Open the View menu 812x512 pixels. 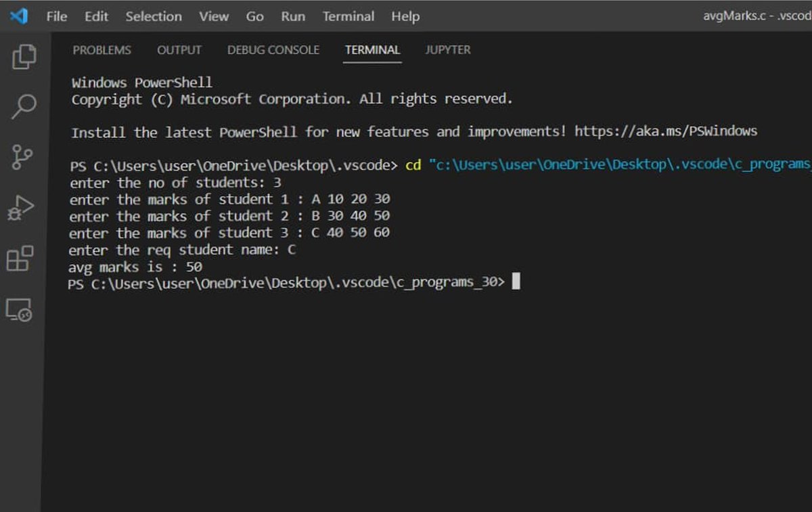click(x=213, y=16)
